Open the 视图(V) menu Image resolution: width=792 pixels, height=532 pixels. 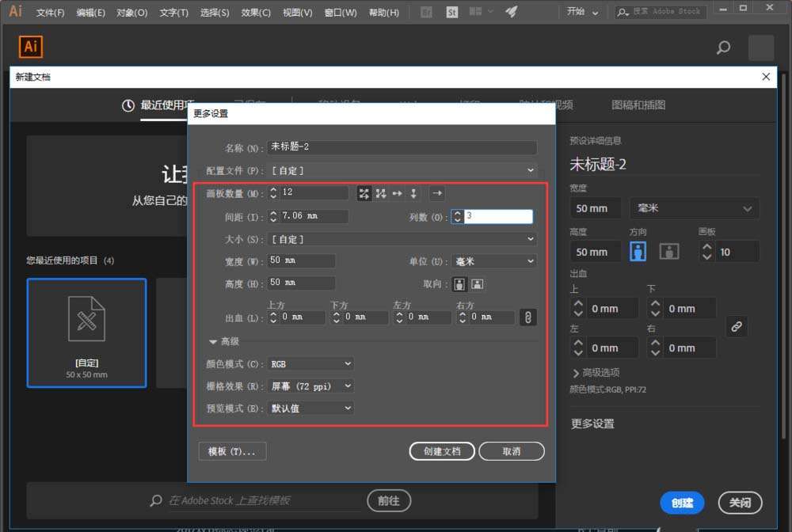[x=298, y=13]
